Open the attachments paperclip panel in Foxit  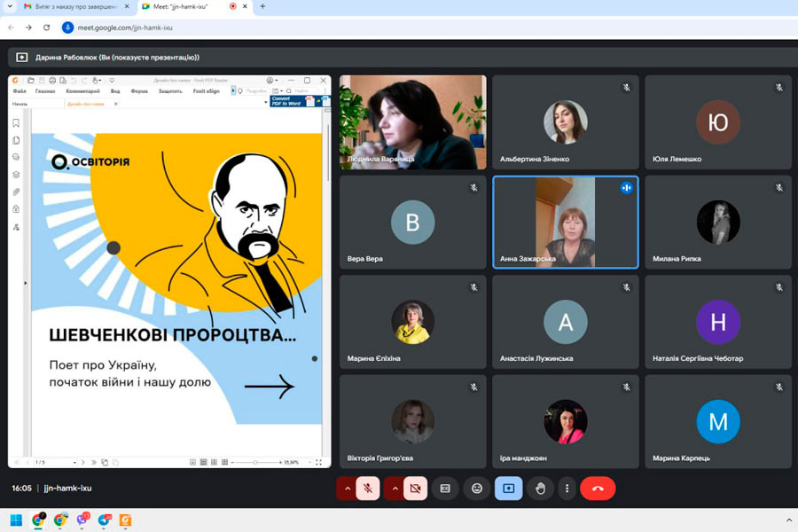[16, 192]
